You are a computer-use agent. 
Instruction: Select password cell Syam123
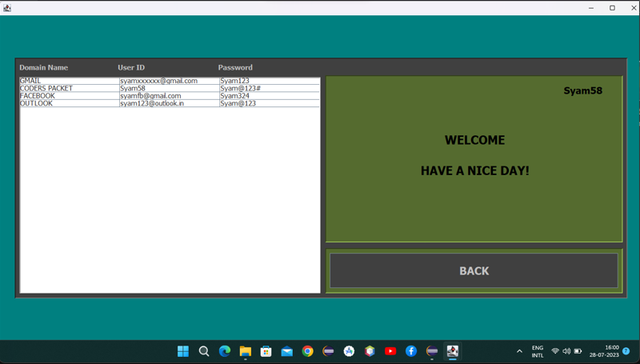[270, 81]
